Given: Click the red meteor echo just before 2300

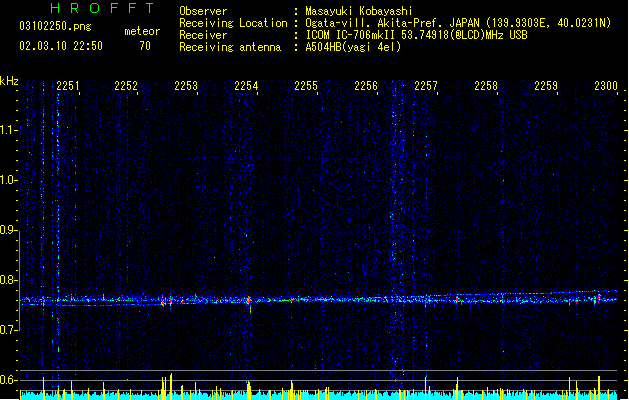Looking at the screenshot, I should click(x=599, y=298).
